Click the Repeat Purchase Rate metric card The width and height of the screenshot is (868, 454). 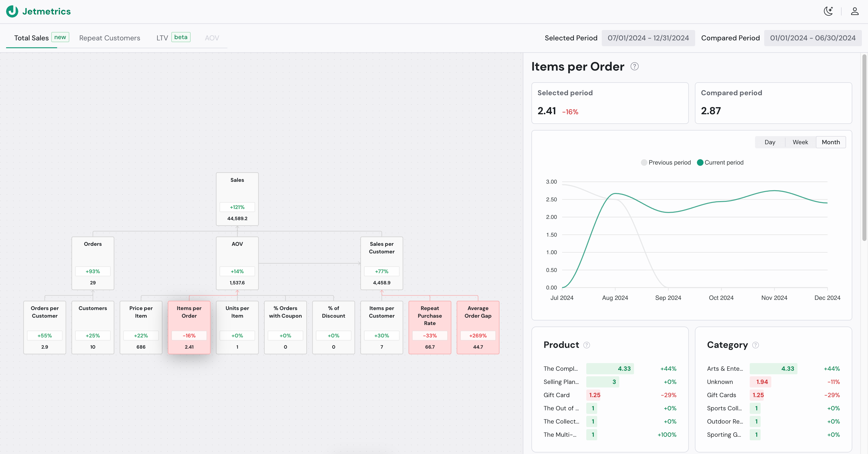(430, 327)
